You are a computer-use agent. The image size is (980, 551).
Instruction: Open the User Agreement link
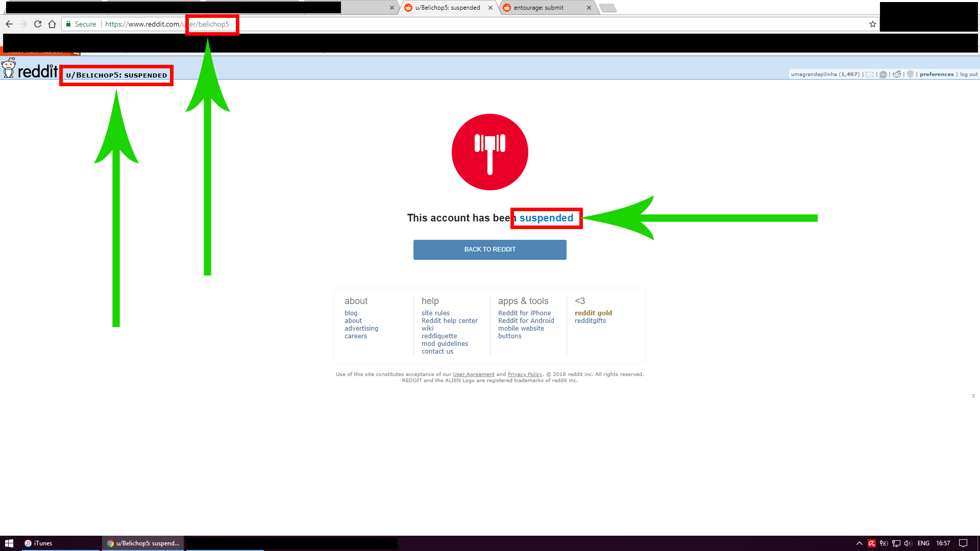[x=474, y=374]
